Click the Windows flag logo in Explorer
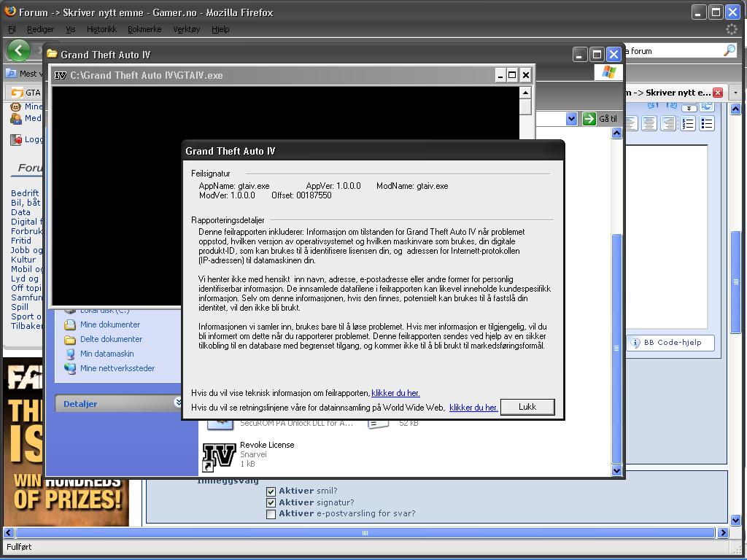This screenshot has height=560, width=747. 608,72
